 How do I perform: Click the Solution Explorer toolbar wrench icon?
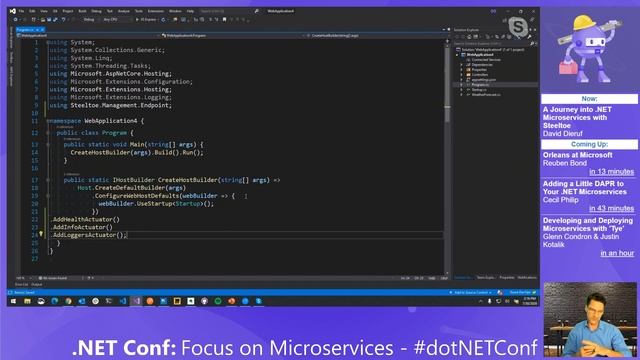coord(529,37)
